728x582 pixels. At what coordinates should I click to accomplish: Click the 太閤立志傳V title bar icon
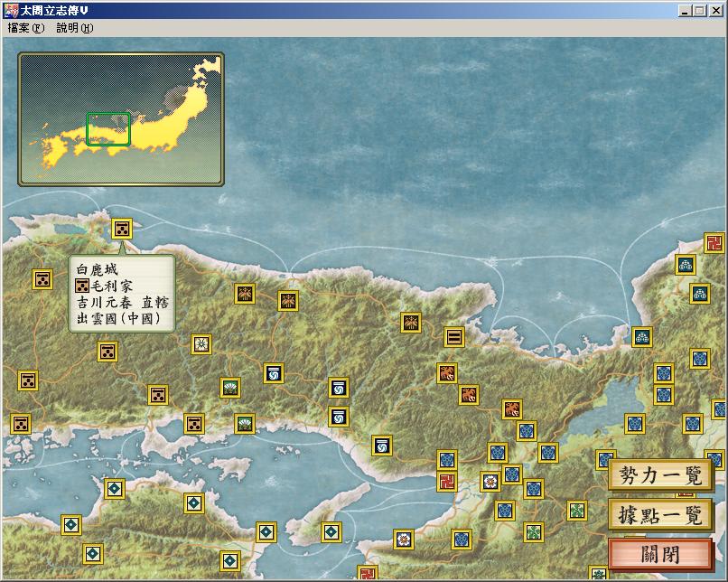coord(10,10)
